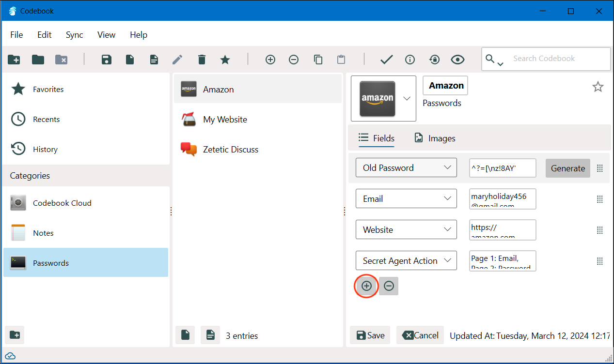This screenshot has height=364, width=614.
Task: Click the delete trash can toolbar icon
Action: [202, 60]
